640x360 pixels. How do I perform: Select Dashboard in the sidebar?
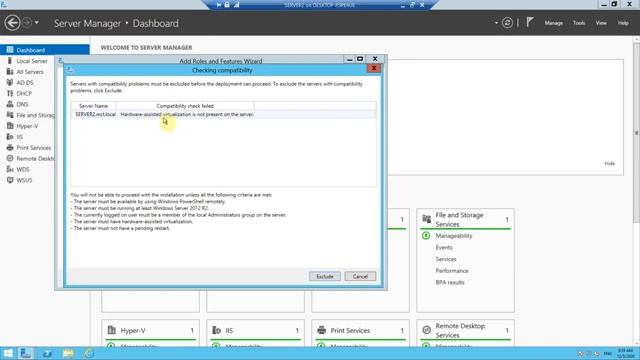pyautogui.click(x=45, y=50)
